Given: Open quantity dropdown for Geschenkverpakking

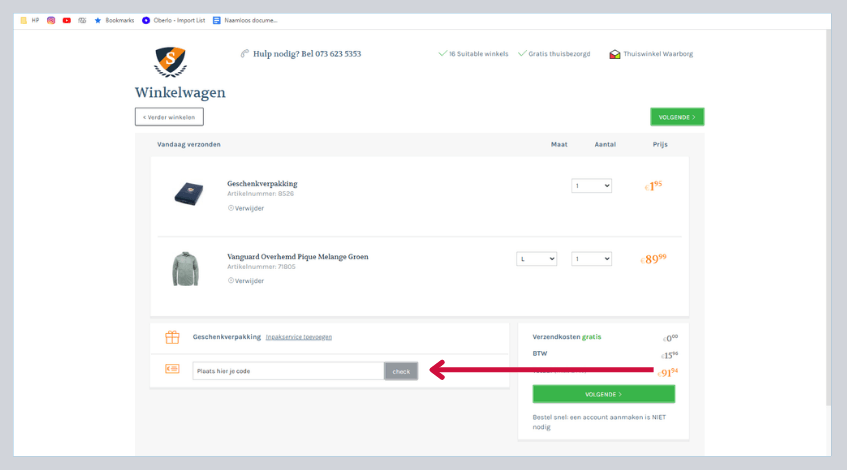Looking at the screenshot, I should coord(591,186).
